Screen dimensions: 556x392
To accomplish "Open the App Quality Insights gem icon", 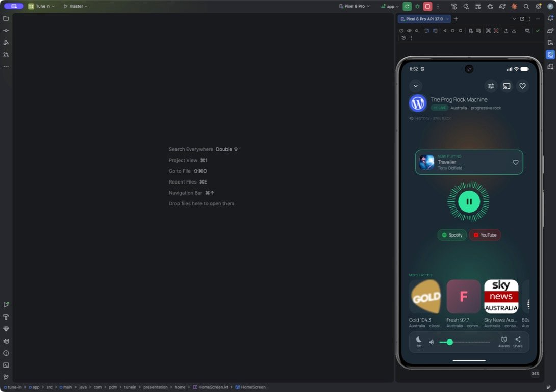I will 6,329.
